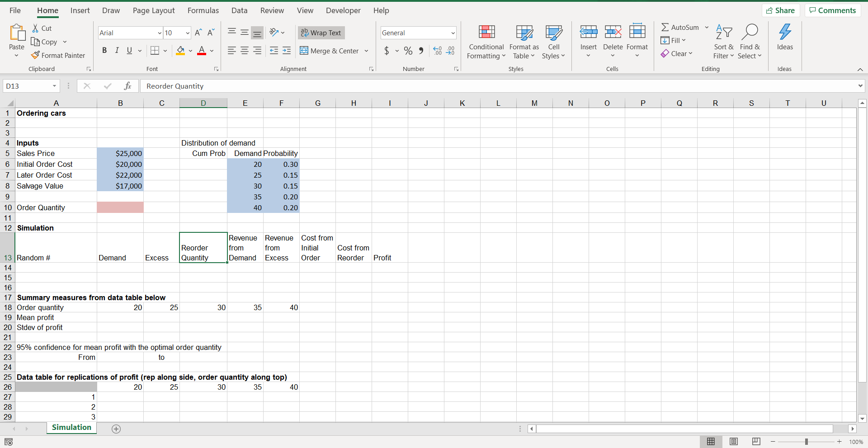Viewport: 868px width, 448px height.
Task: Apply Comma Style icon
Action: coord(421,51)
